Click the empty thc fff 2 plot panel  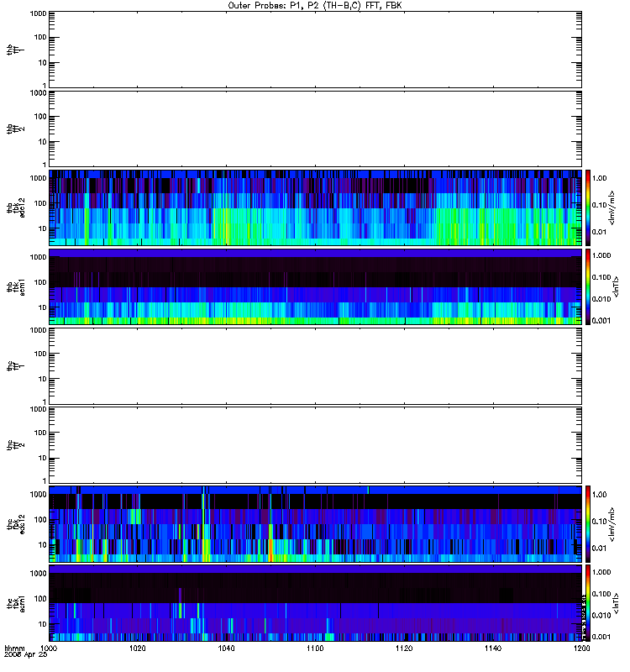tap(315, 445)
